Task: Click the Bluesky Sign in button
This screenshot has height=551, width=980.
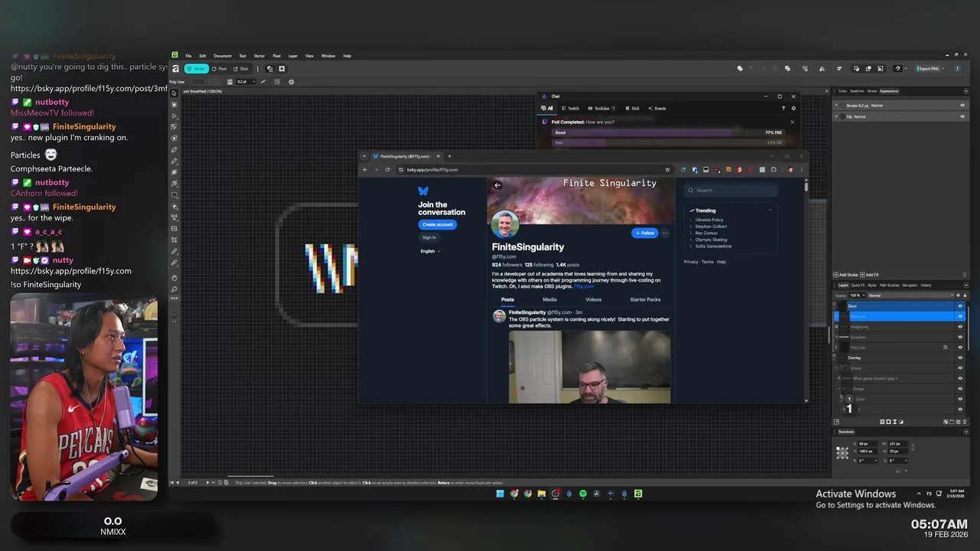Action: (x=429, y=237)
